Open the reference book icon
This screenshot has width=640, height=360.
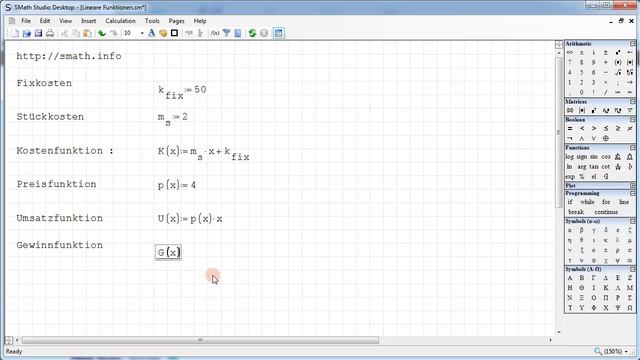pos(238,33)
